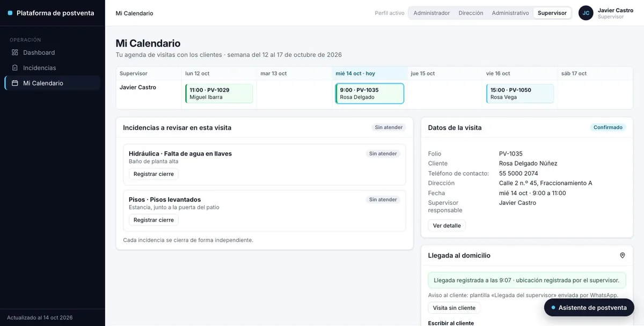Switch active profile to Administrador
The width and height of the screenshot is (644, 326).
click(x=431, y=13)
